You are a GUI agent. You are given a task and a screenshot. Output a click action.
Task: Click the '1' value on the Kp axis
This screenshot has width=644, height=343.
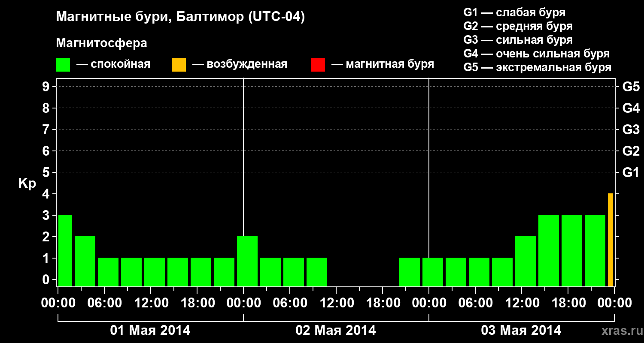(47, 259)
